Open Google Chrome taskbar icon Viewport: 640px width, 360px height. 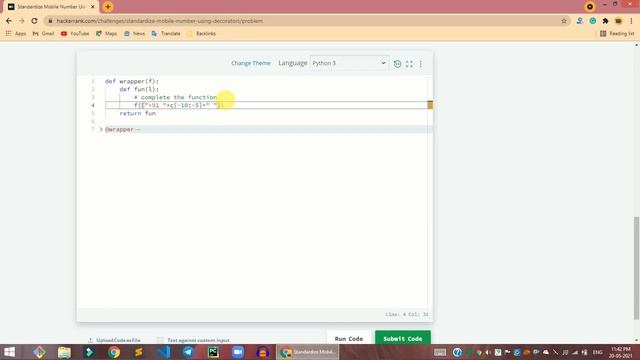114,352
